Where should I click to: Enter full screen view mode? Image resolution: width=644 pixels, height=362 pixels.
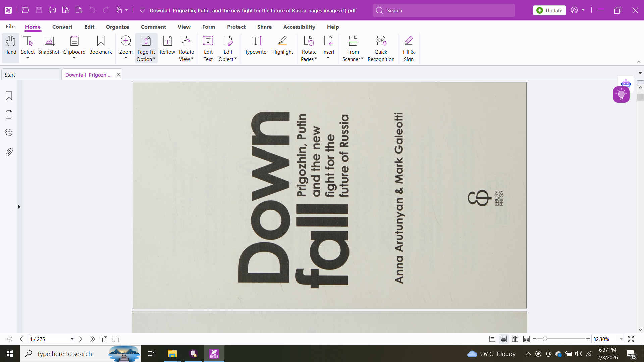[631, 339]
